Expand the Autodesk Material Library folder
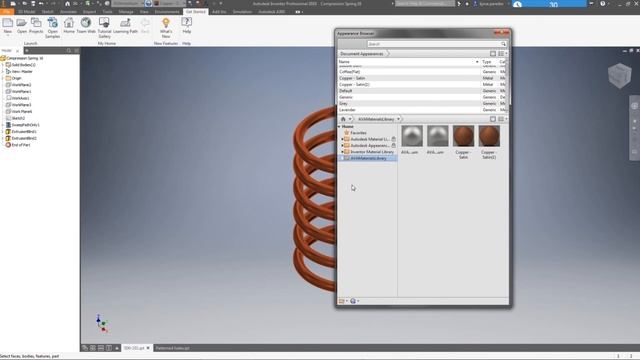This screenshot has height=360, width=640. (x=342, y=139)
